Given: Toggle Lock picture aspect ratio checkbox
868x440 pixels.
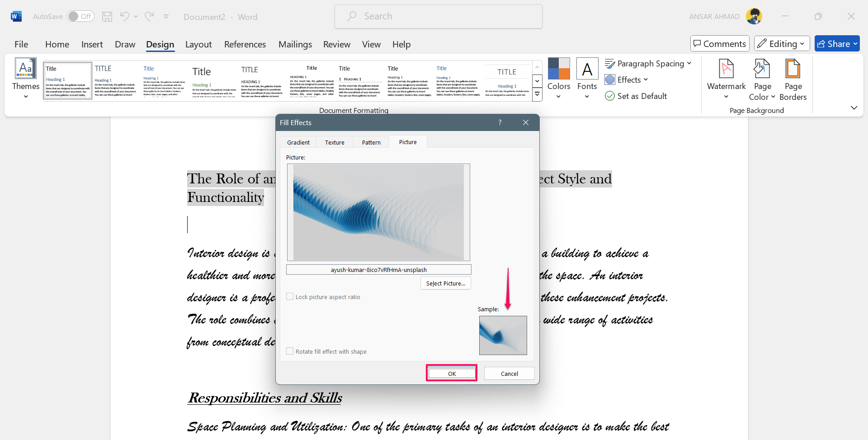Looking at the screenshot, I should coord(290,297).
